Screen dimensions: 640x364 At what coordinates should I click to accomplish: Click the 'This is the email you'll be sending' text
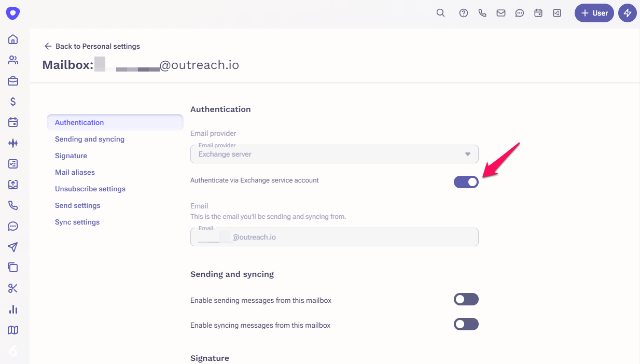tap(268, 216)
